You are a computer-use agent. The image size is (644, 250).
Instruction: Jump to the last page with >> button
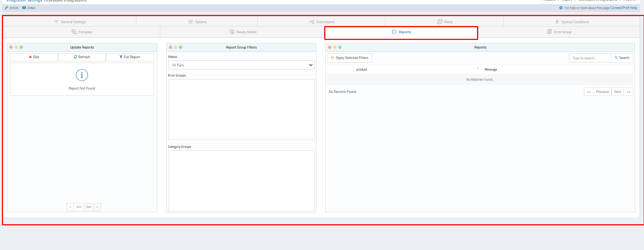click(x=628, y=92)
